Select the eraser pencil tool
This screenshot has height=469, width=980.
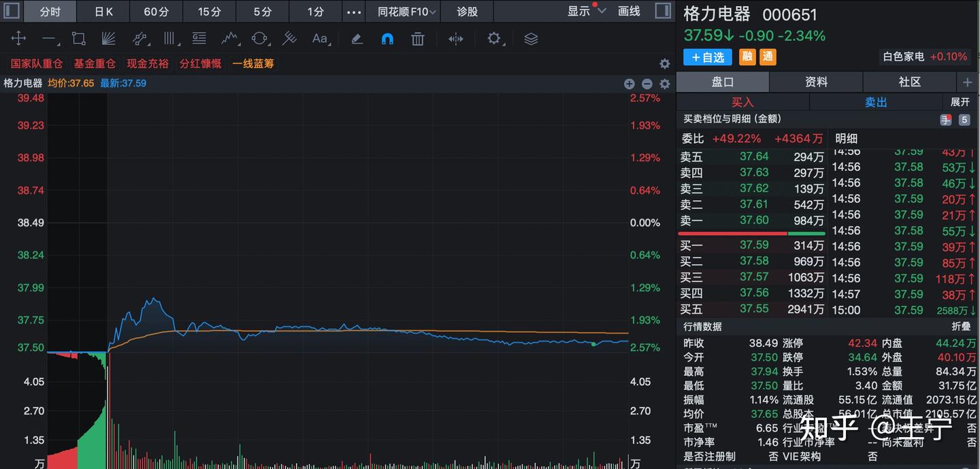click(x=357, y=39)
